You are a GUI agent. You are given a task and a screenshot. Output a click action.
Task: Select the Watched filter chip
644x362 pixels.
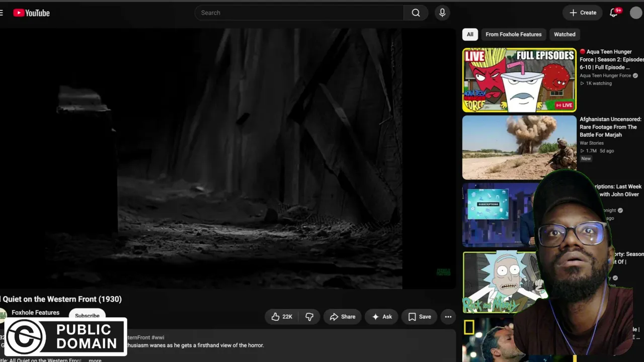pos(565,34)
